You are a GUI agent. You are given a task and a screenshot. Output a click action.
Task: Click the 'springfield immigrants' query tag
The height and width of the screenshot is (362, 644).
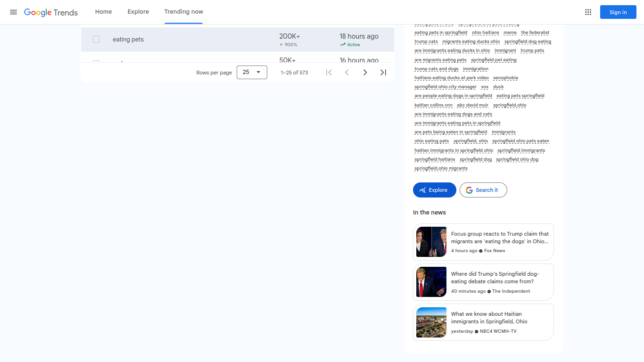(x=521, y=150)
